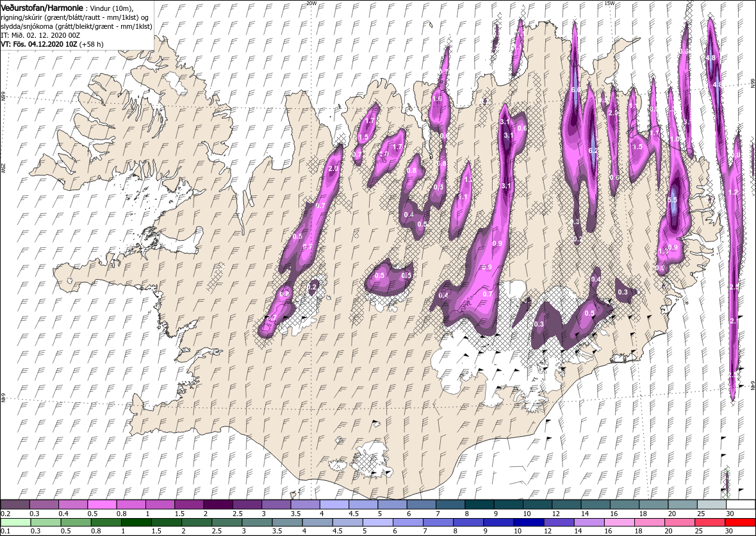Click the '12' label under lower rain scale

pos(548,531)
